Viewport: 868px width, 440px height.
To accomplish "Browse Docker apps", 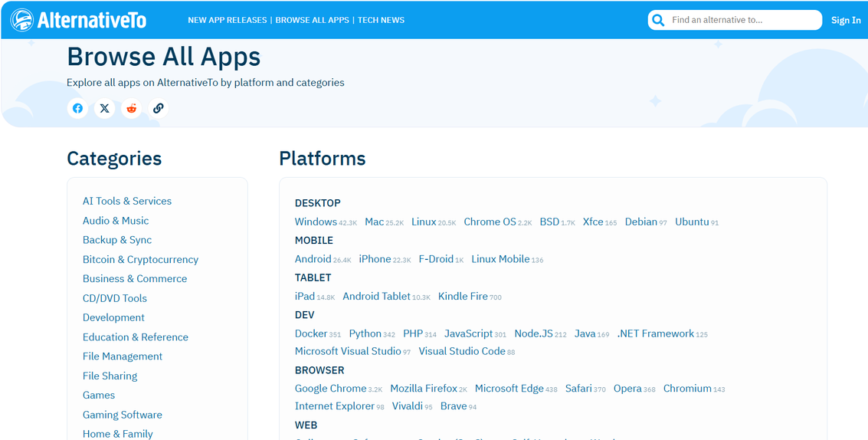I will point(311,333).
